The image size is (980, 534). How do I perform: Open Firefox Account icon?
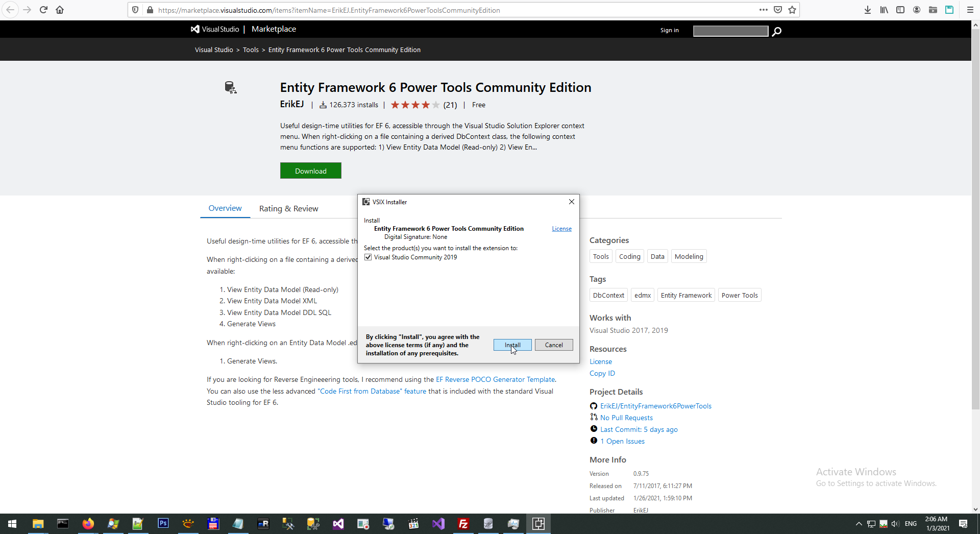tap(917, 10)
